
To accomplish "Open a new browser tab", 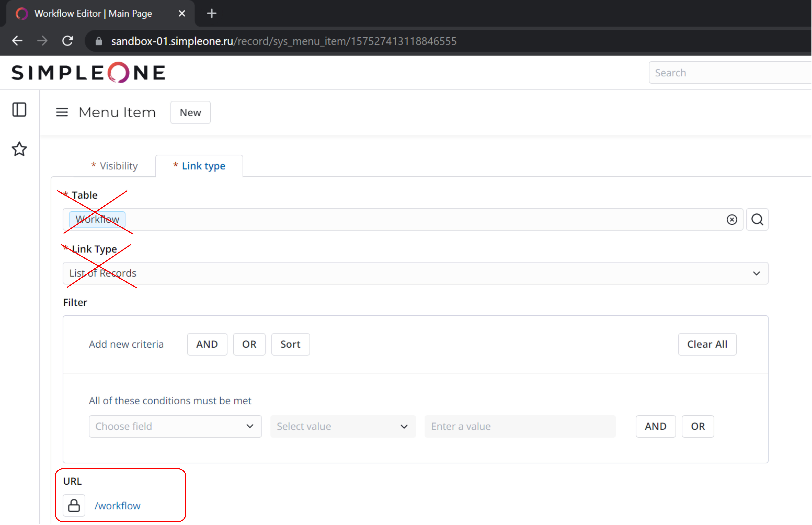I will [x=211, y=14].
